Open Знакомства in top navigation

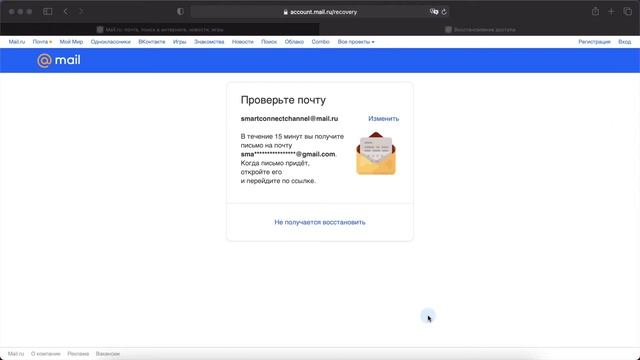pos(209,42)
